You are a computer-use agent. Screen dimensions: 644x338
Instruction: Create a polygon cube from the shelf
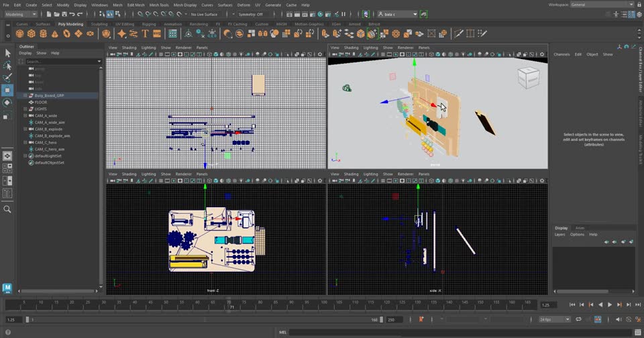pyautogui.click(x=32, y=34)
